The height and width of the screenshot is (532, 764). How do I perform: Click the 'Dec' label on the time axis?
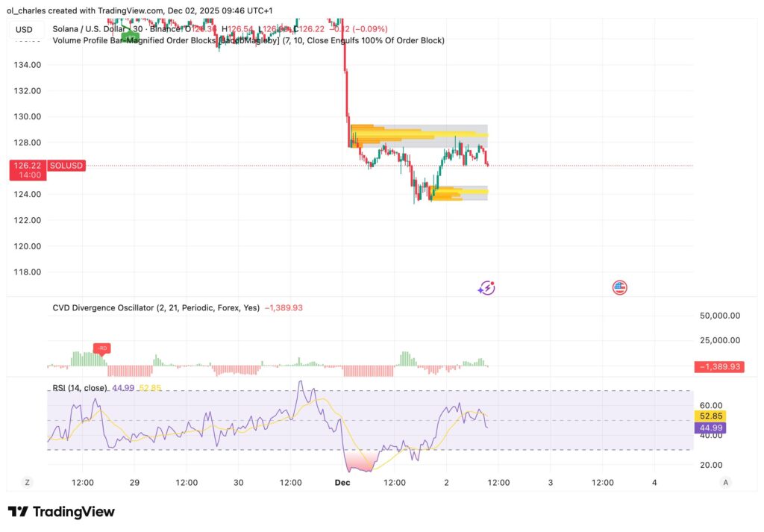[342, 482]
